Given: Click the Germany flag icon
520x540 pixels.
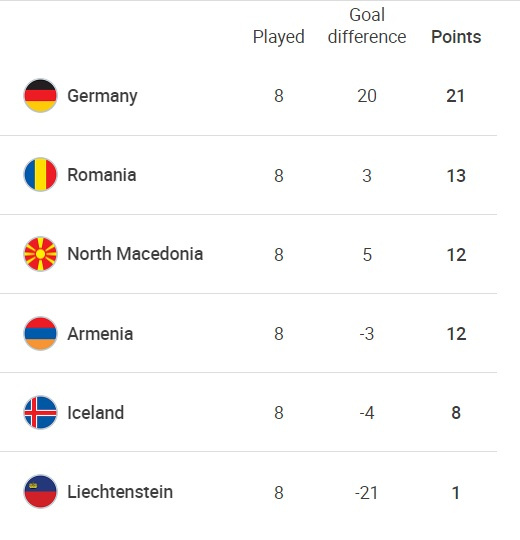Looking at the screenshot, I should point(40,96).
